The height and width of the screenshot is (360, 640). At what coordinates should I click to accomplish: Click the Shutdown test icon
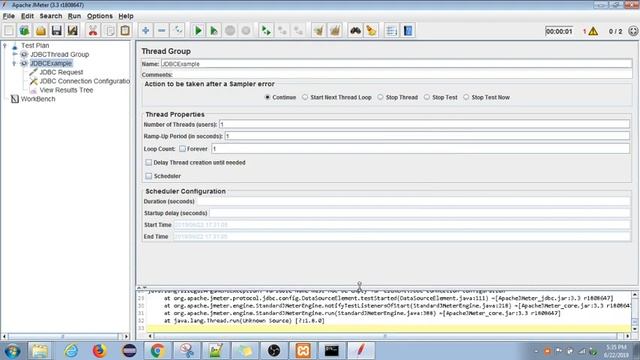(x=246, y=31)
